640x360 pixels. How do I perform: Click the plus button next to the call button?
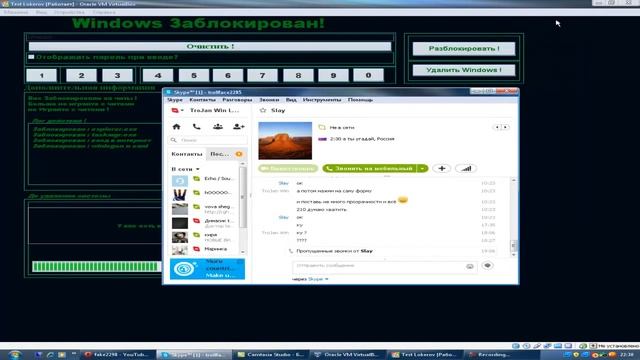coord(442,168)
